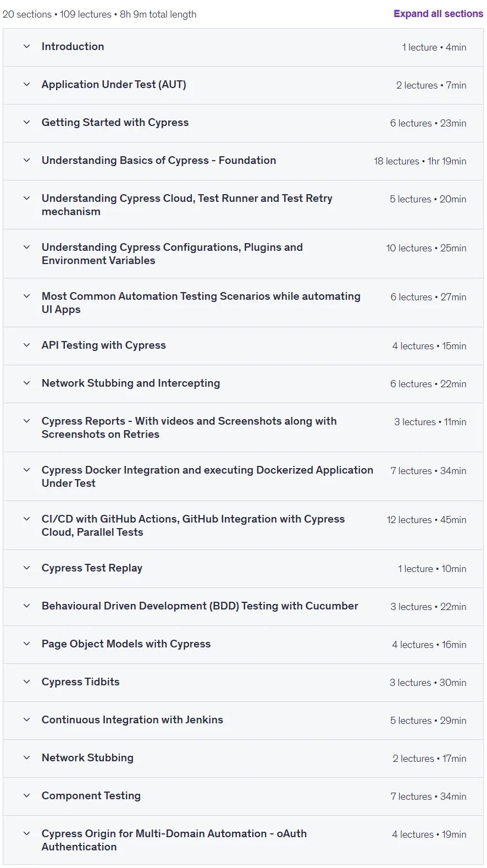Image resolution: width=487 pixels, height=868 pixels.
Task: Expand Page Object Models with Cypress chevron
Action: pos(26,644)
